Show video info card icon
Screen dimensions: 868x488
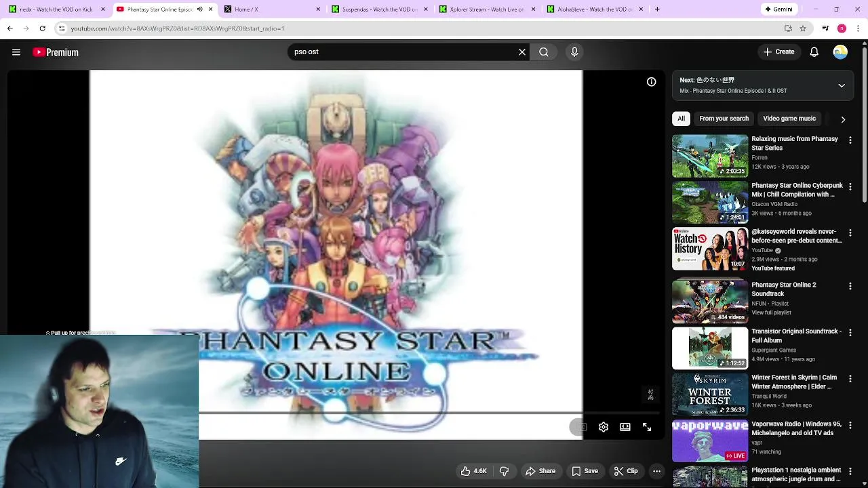(651, 82)
